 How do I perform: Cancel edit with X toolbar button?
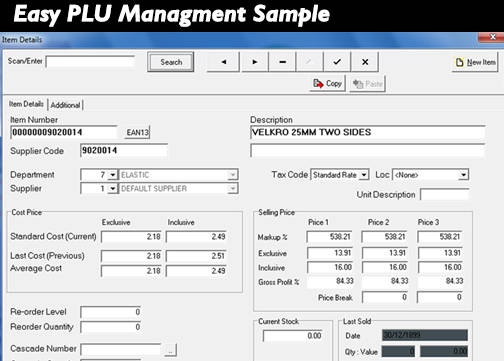[x=365, y=62]
